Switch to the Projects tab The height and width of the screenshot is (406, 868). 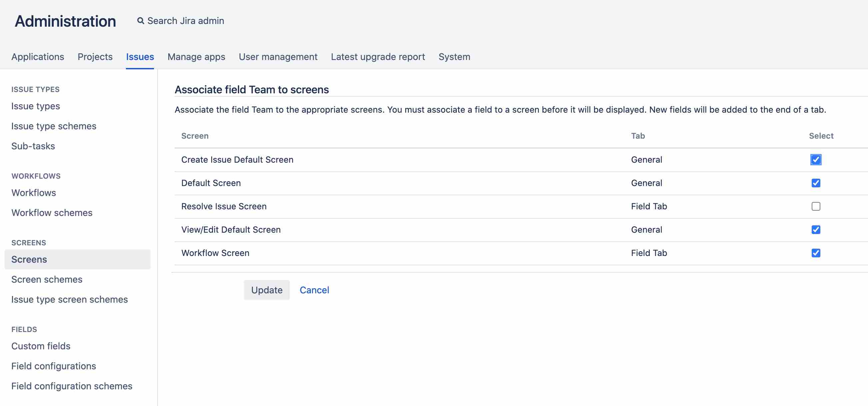pyautogui.click(x=95, y=57)
